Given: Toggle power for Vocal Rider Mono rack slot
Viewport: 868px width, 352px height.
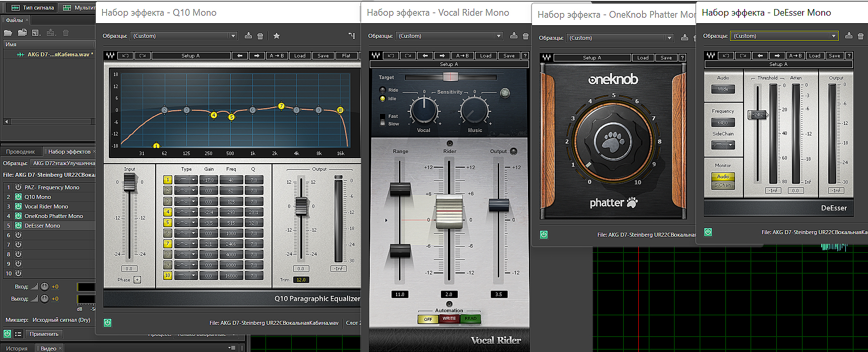Looking at the screenshot, I should (18, 206).
